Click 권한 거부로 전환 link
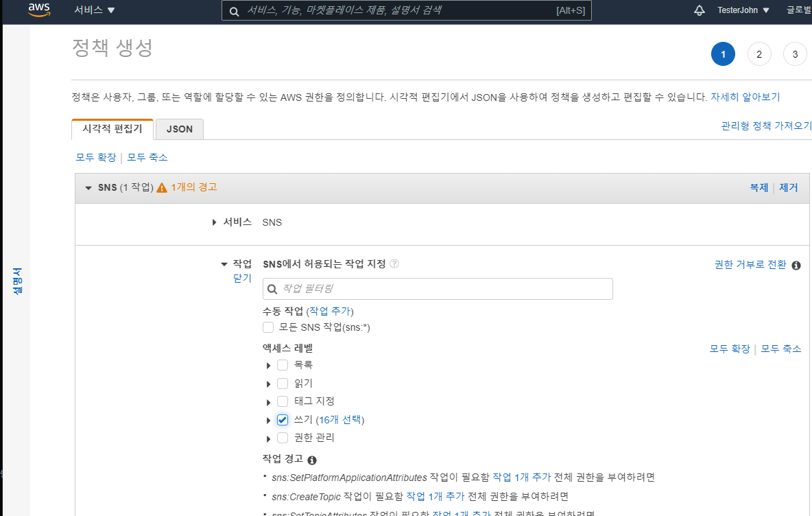This screenshot has width=812, height=516. pyautogui.click(x=750, y=265)
